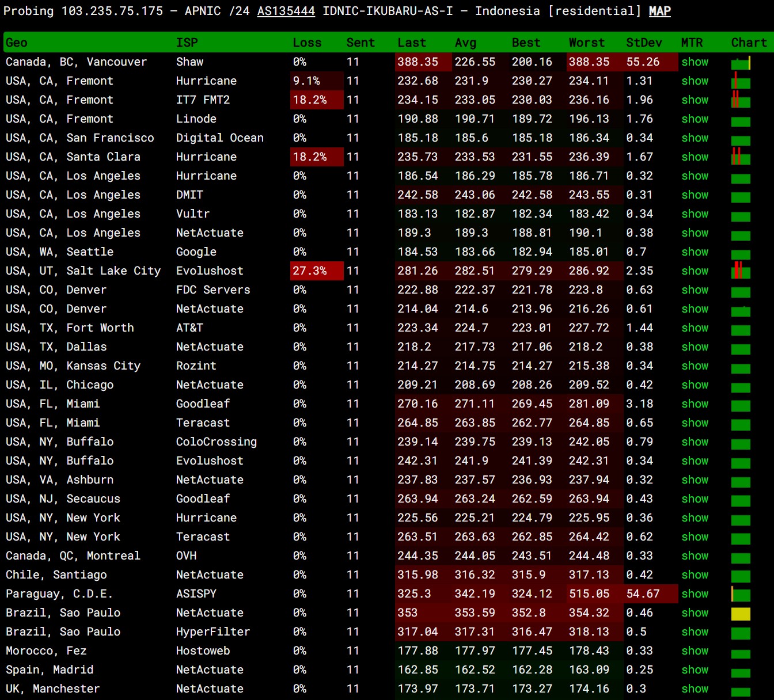Click the 9.1% loss cell
Image resolution: width=774 pixels, height=700 pixels.
317,81
